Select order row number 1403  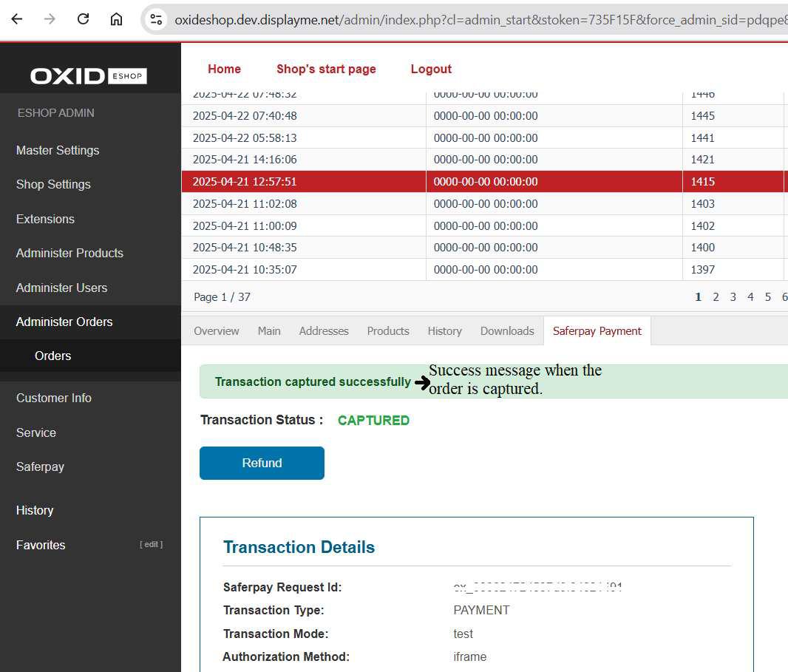702,203
